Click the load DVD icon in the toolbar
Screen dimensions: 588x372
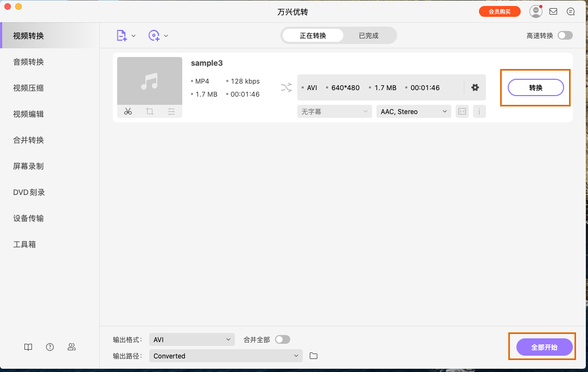point(155,35)
